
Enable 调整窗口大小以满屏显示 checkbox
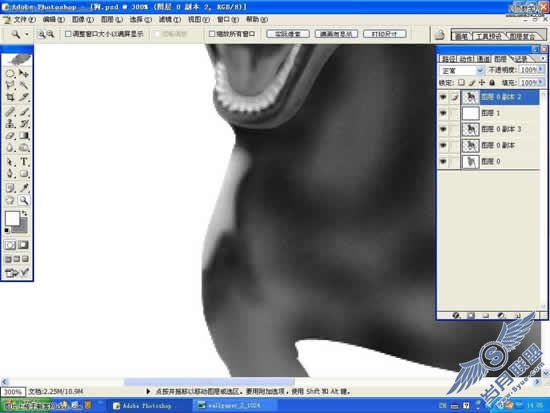(x=68, y=34)
